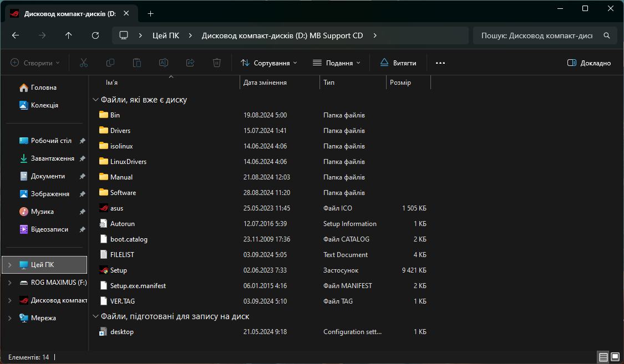
Task: Collapse the 'Файли, які вже є диску' group
Action: 95,100
